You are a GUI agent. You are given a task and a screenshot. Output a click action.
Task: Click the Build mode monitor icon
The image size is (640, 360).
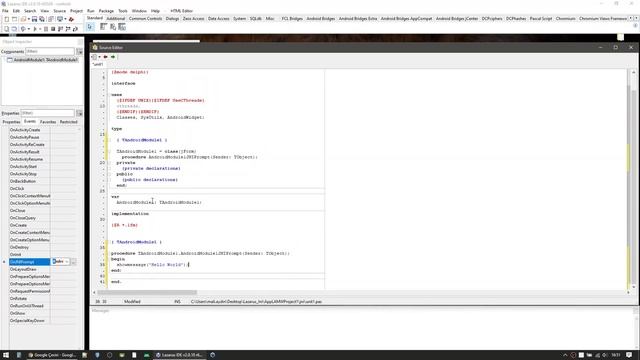[x=60, y=19]
